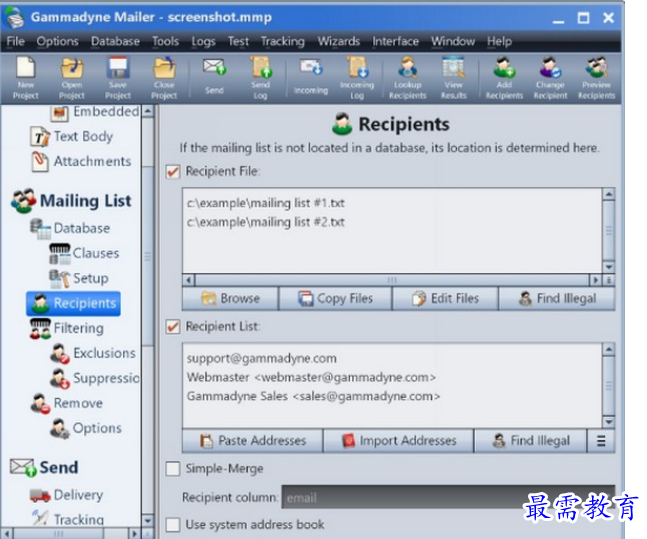Click sidebar scrollbar up arrow
647x539 pixels.
click(148, 111)
